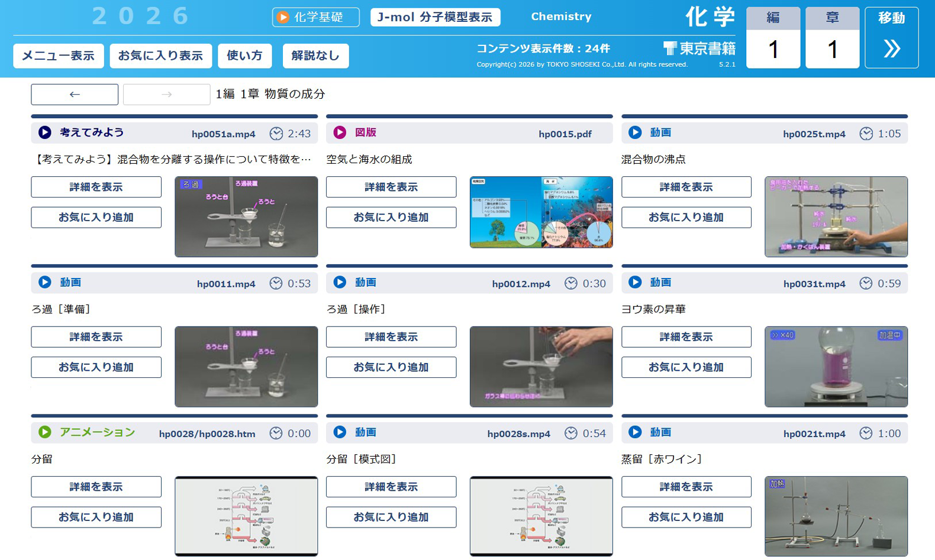935x560 pixels.
Task: Open the 化学基礎 subject link
Action: 315,17
